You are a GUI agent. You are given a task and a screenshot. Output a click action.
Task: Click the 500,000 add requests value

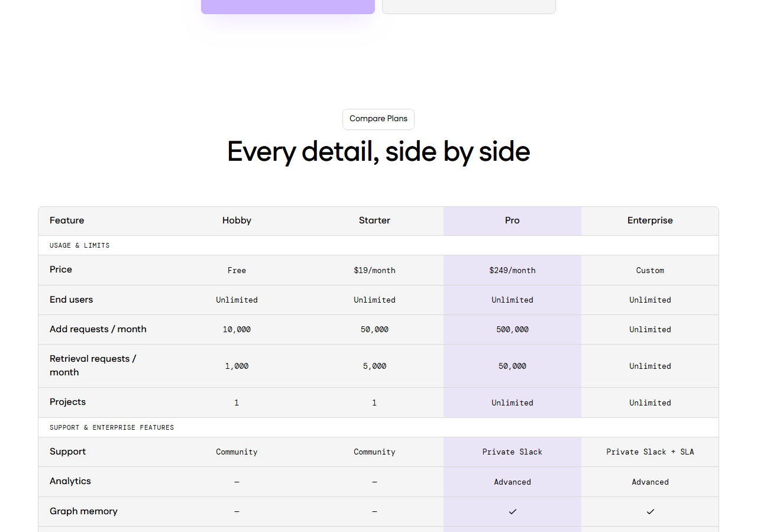512,329
